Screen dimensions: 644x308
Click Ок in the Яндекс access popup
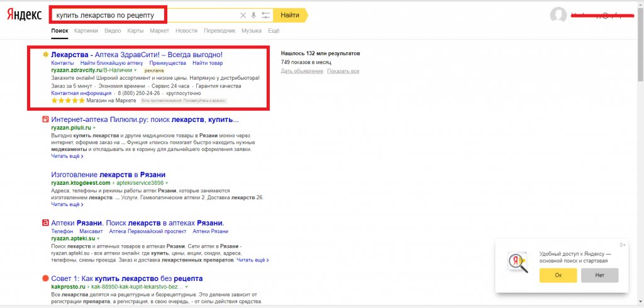click(558, 275)
